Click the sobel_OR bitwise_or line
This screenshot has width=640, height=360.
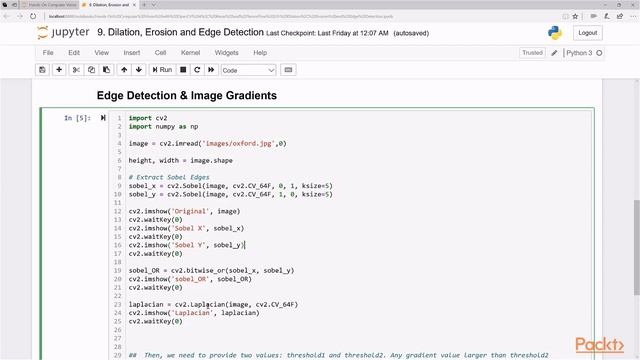pyautogui.click(x=211, y=271)
